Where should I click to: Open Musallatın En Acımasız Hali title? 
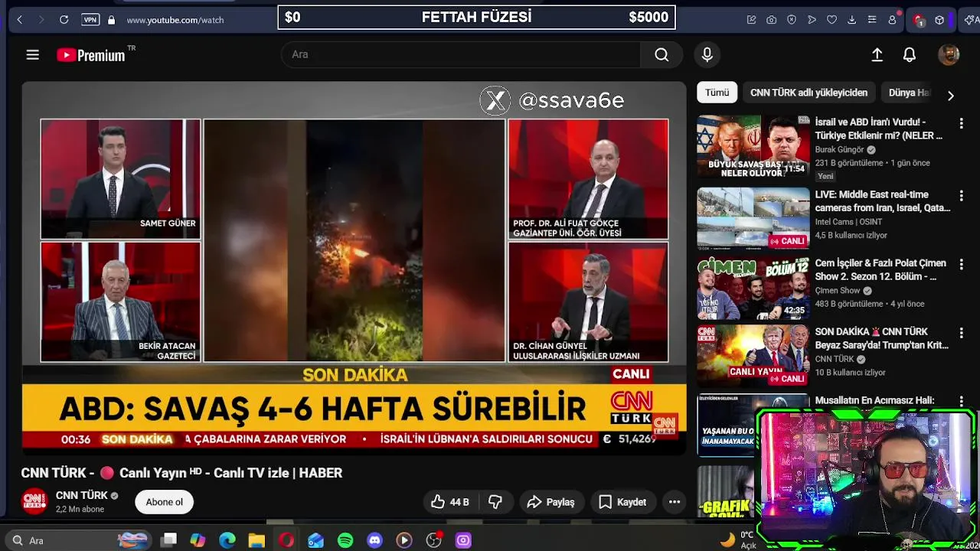point(874,400)
